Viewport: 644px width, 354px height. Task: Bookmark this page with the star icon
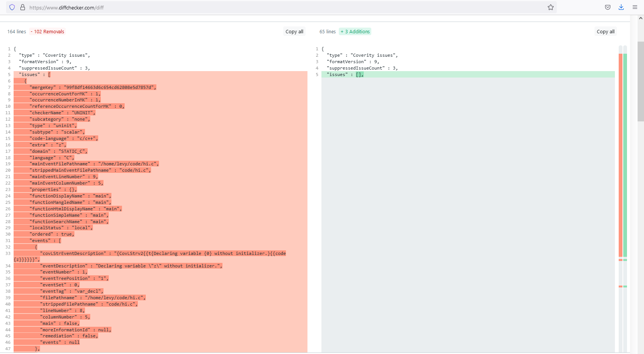(x=551, y=7)
